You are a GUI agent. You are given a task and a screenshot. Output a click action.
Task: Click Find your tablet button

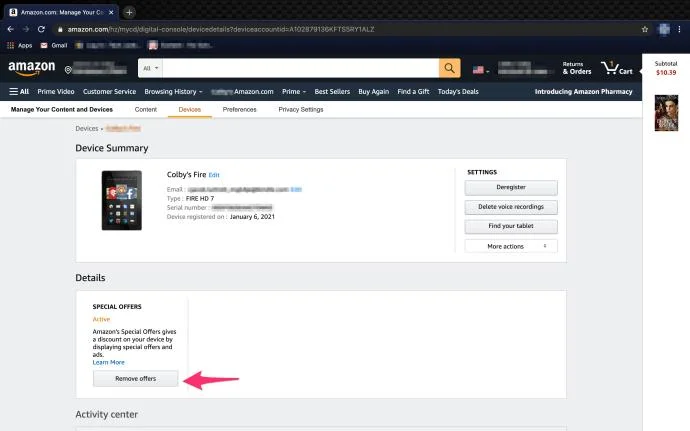click(x=511, y=226)
